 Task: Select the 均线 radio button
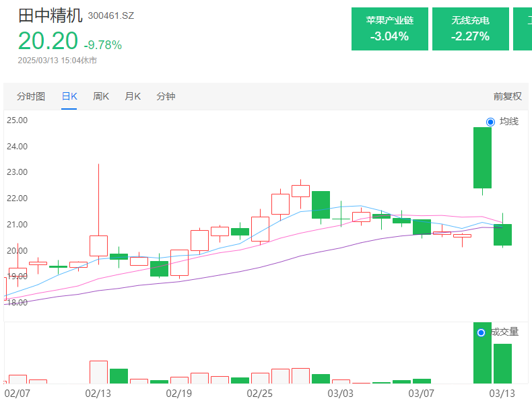point(490,122)
